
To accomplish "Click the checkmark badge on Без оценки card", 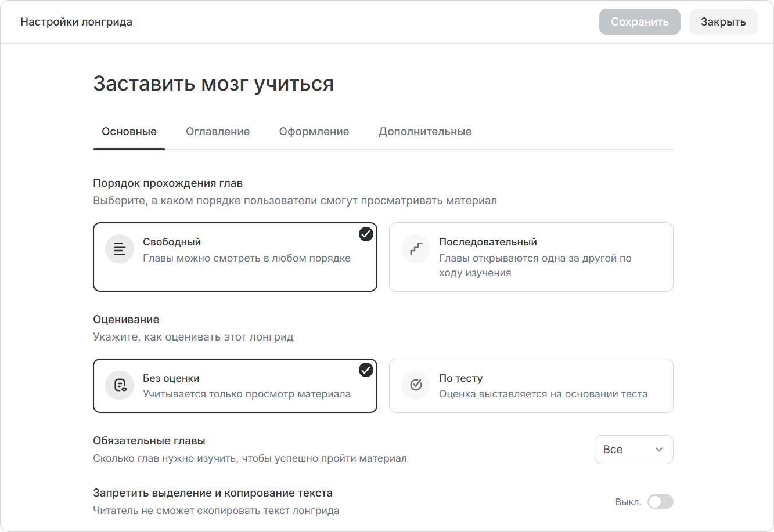I will click(x=366, y=370).
